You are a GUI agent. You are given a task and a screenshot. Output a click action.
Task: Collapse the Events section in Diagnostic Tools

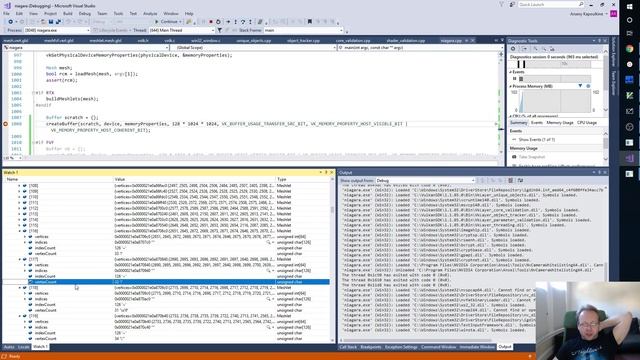tap(510, 72)
